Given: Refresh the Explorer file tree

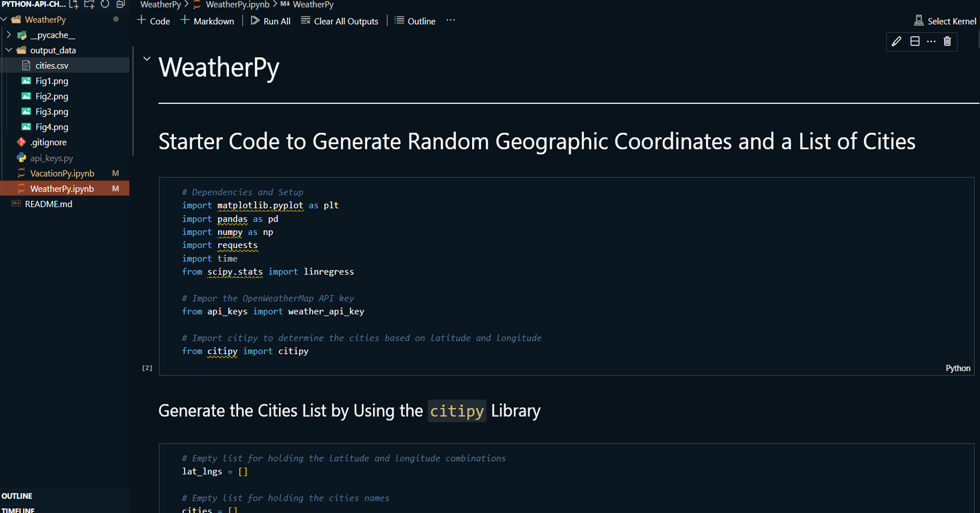Looking at the screenshot, I should [105, 4].
